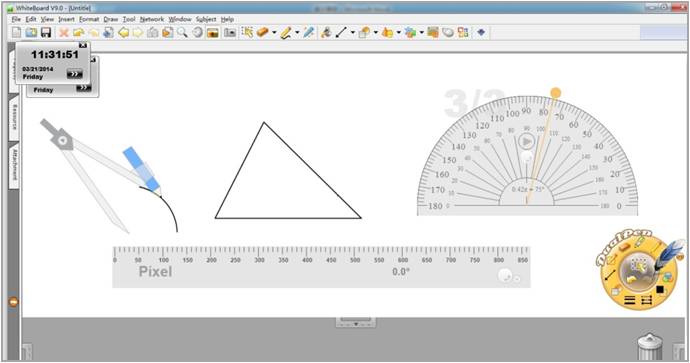Open the eraser tool dropdown arrow
The width and height of the screenshot is (690, 363).
click(x=274, y=33)
